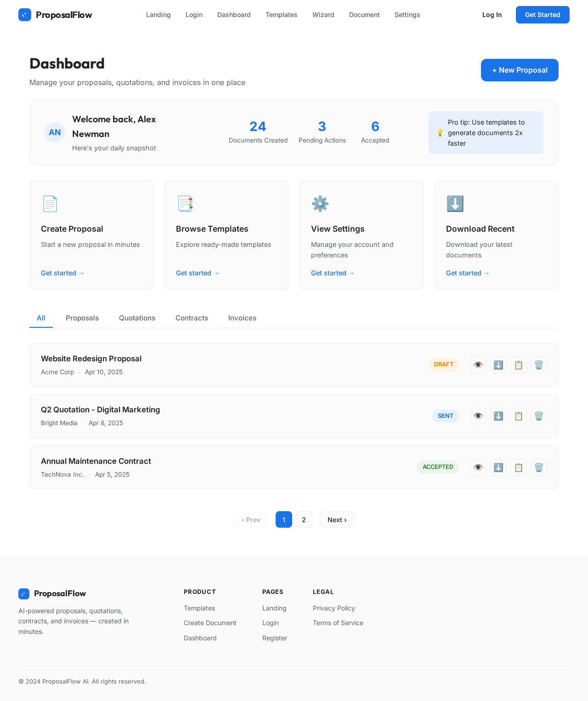Duplicate Website Redesign Proposal via clipboard icon
The width and height of the screenshot is (588, 701).
[519, 365]
